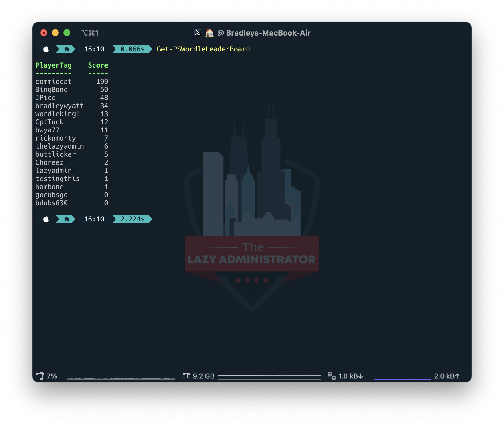Click bwya77's score of 11

point(104,130)
